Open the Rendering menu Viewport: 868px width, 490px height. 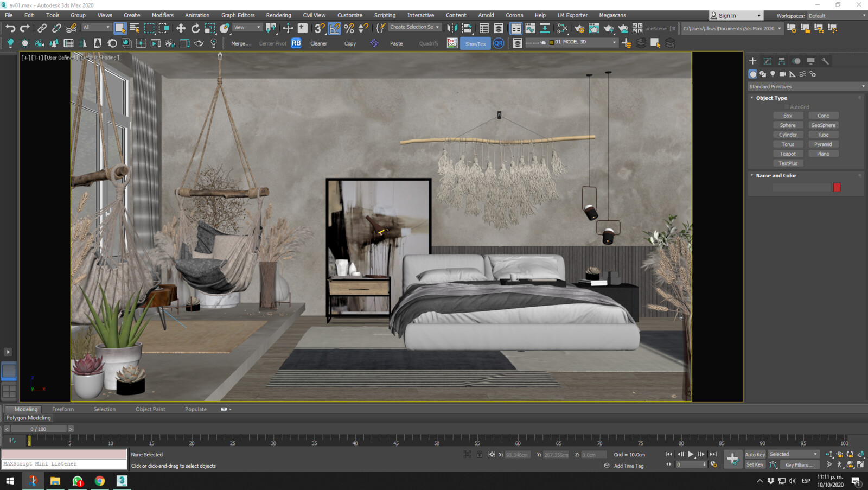278,15
